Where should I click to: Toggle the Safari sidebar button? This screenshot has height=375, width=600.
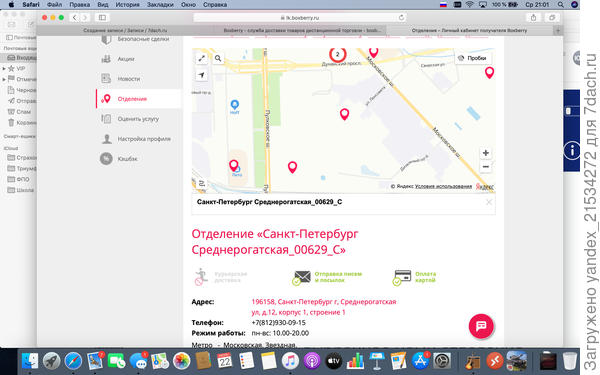pyautogui.click(x=102, y=18)
